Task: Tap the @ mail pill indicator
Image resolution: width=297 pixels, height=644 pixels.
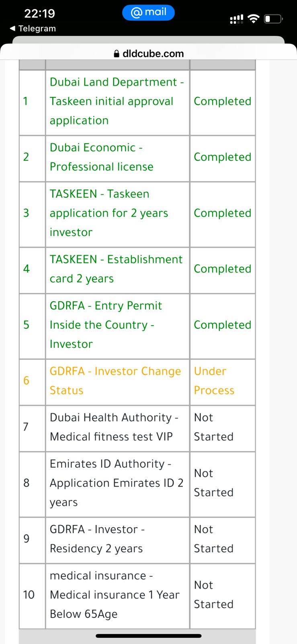Action: tap(148, 12)
